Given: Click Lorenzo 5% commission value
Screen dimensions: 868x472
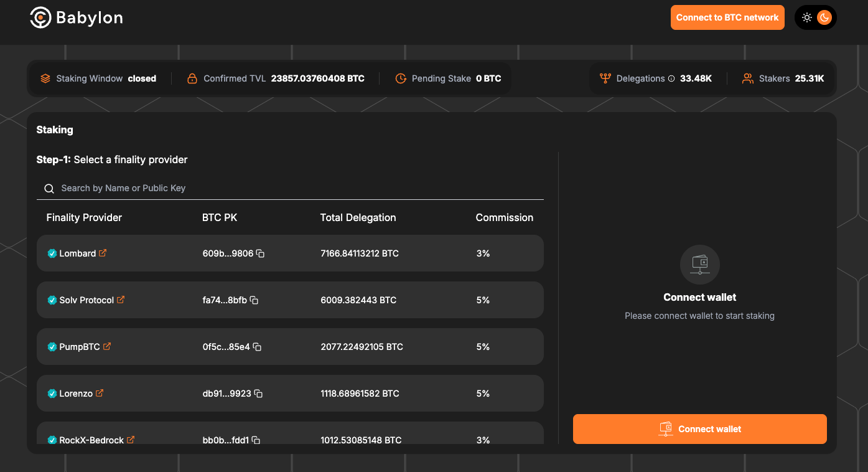Looking at the screenshot, I should pos(483,394).
